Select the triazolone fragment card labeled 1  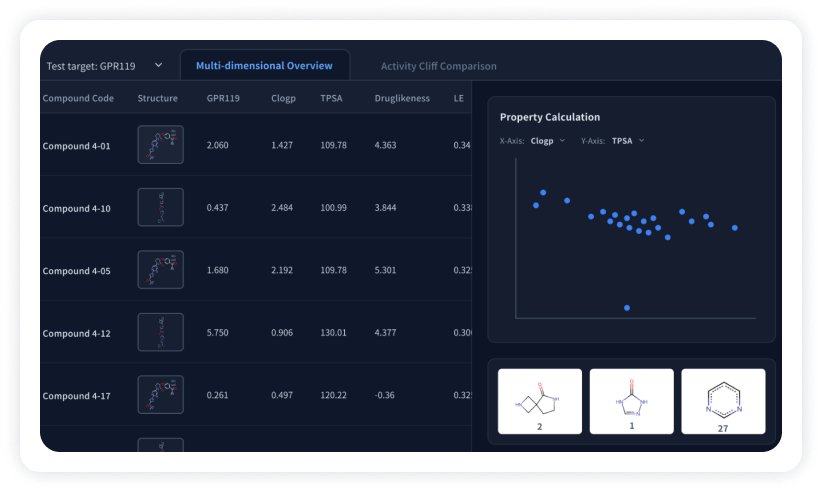pos(631,401)
